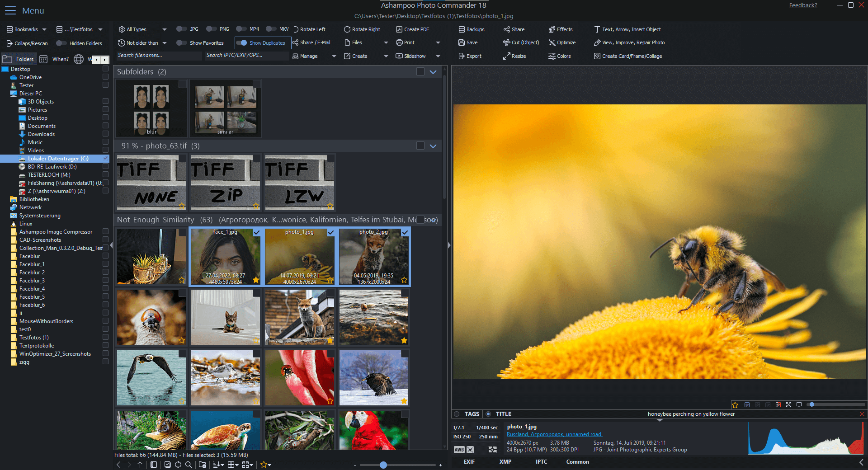The height and width of the screenshot is (470, 868).
Task: Disable the Show Duplicates toggle
Action: point(241,42)
